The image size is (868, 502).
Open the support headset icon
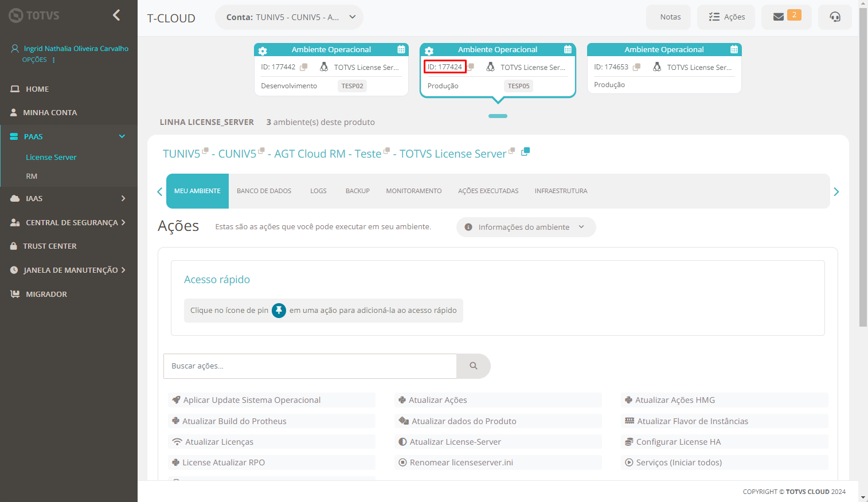835,17
